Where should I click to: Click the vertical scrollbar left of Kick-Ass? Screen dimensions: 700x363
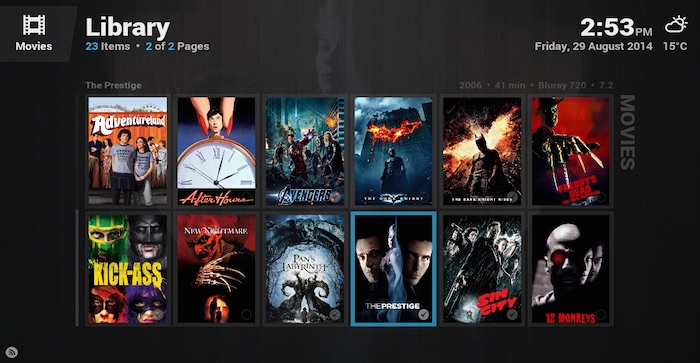pos(77,268)
